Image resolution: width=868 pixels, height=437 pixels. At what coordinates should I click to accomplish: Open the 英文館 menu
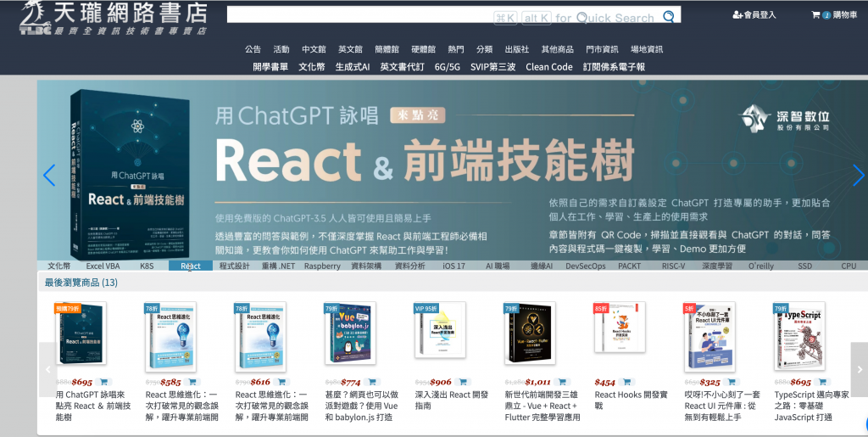pyautogui.click(x=350, y=49)
